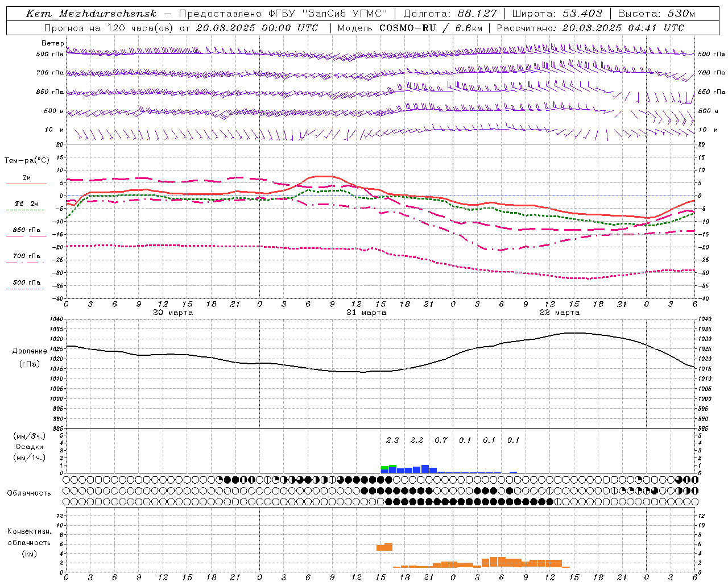Click the 'Широта: 53.403' latitude value
728x582 pixels.
(x=557, y=14)
